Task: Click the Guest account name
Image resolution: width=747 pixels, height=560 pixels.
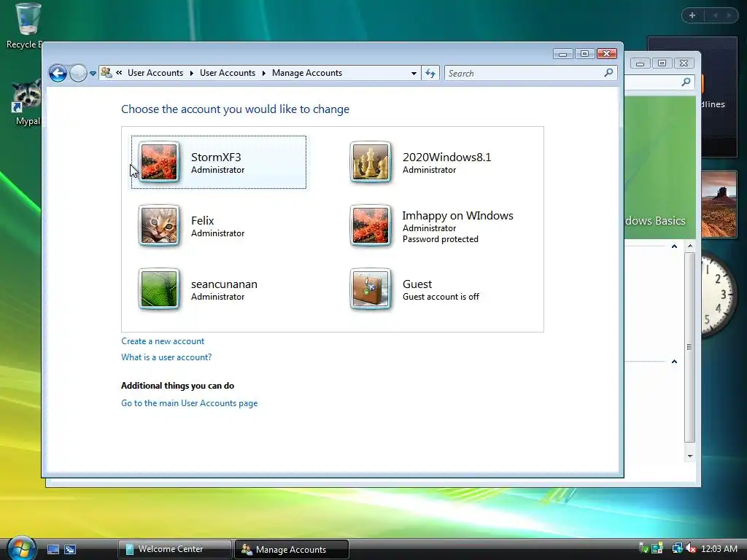Action: 417,284
